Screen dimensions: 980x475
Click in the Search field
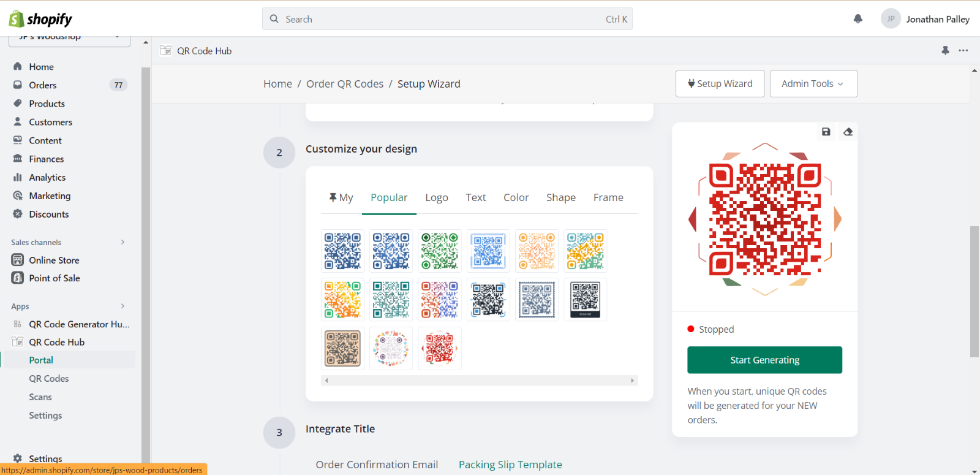click(x=447, y=19)
